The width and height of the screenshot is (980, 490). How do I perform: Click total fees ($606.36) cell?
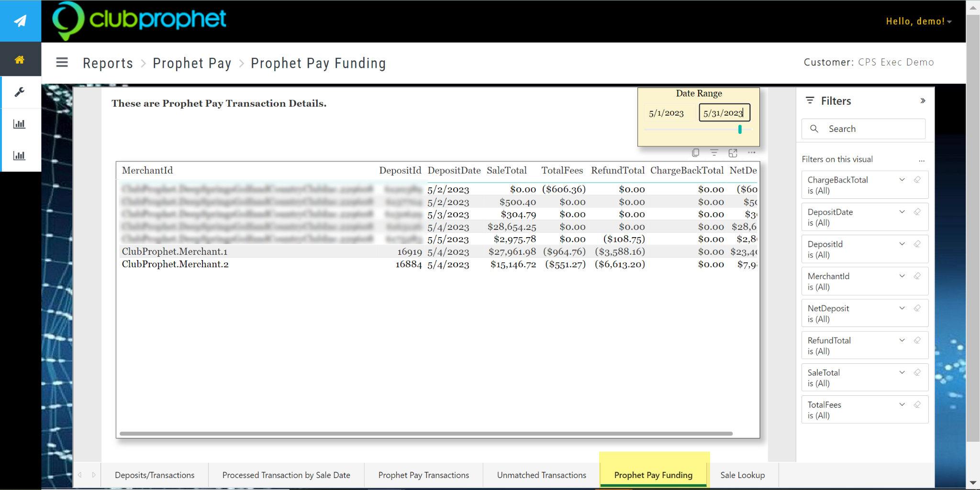564,189
